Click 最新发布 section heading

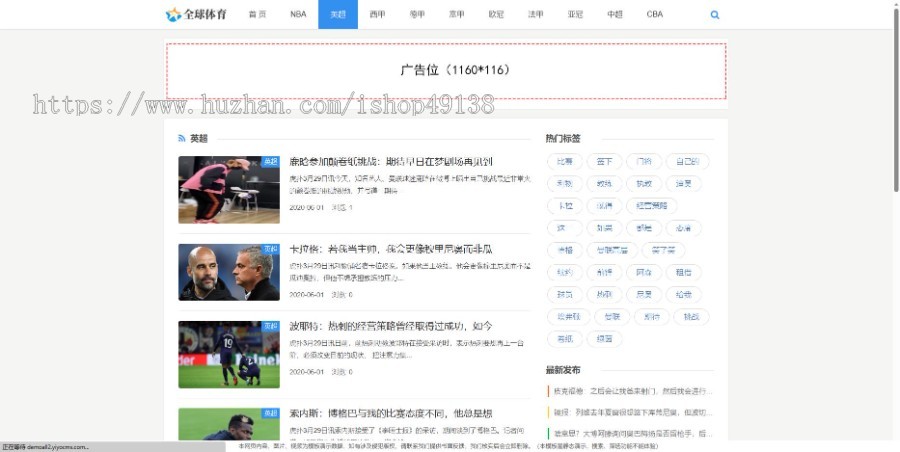(x=563, y=370)
